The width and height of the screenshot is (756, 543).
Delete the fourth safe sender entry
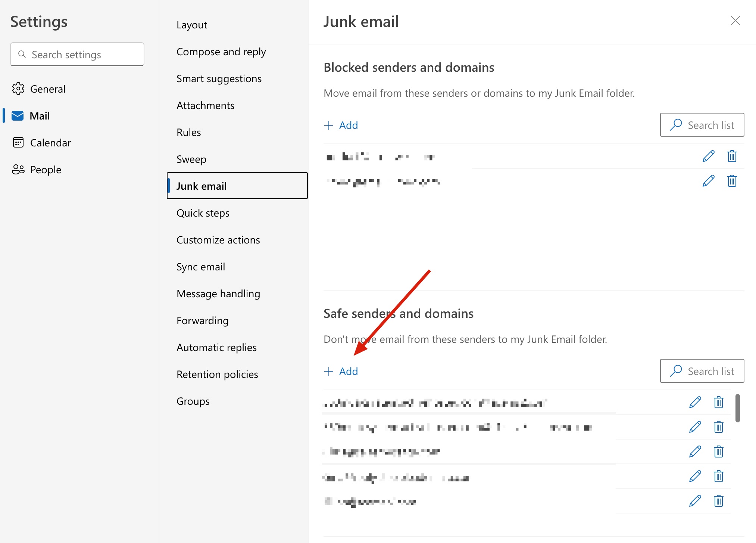pyautogui.click(x=718, y=476)
